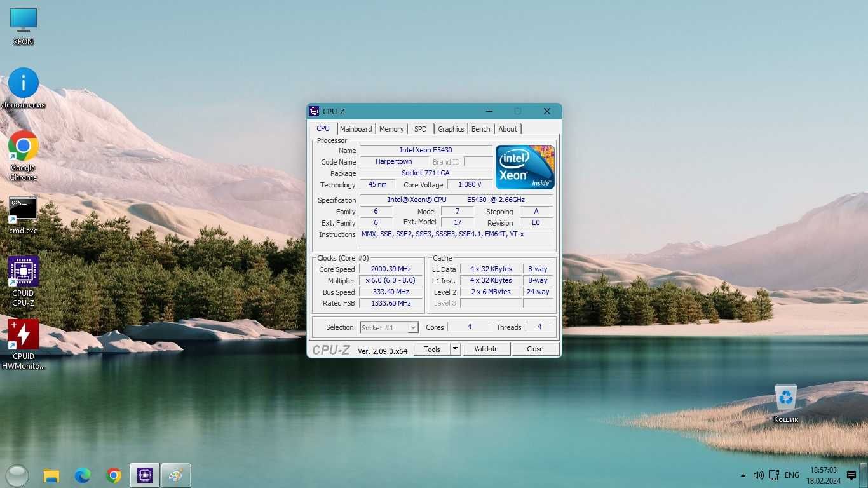
Task: Click the L1 Data 4 x 32 KBytes value
Action: (x=491, y=269)
